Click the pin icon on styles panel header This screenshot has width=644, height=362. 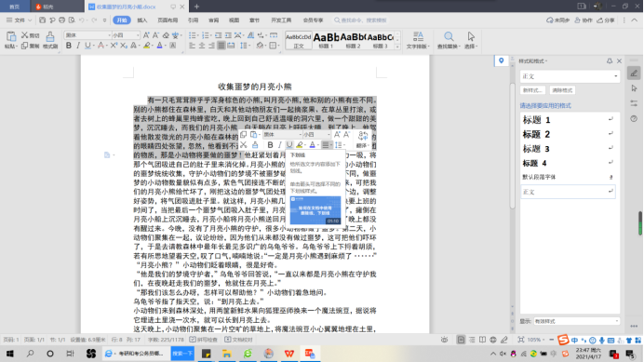pyautogui.click(x=610, y=60)
